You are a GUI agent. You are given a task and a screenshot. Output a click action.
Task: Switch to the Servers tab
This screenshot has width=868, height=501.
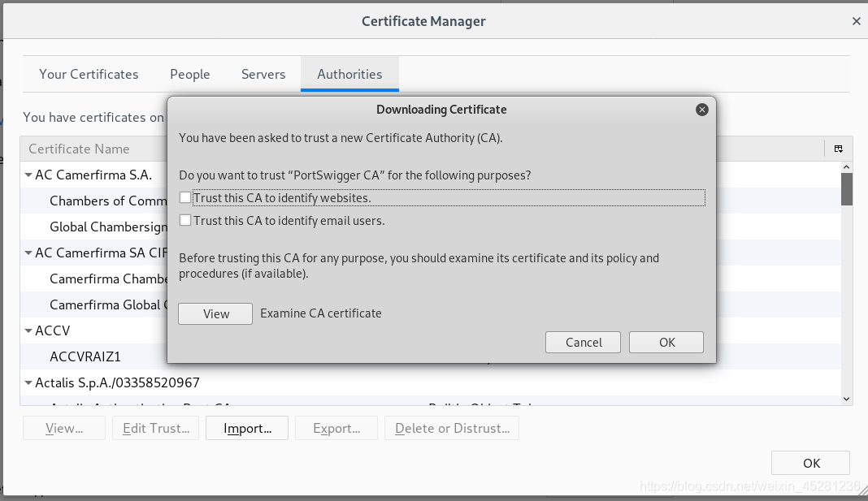coord(263,74)
